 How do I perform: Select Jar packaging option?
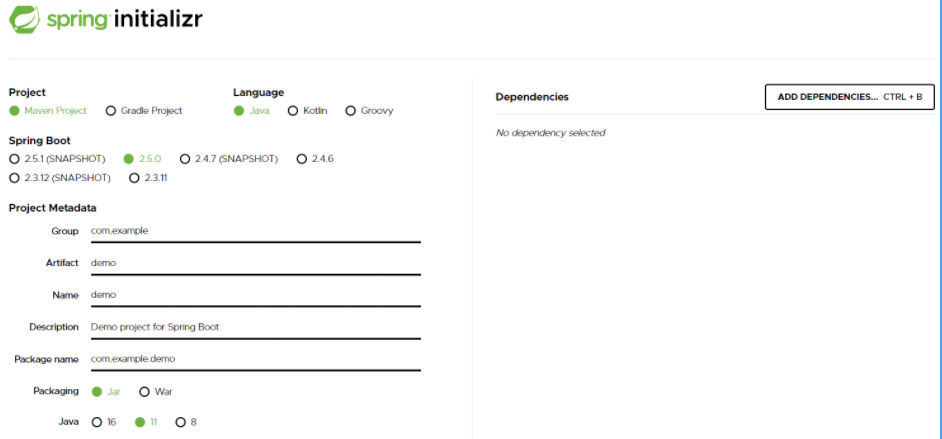(106, 392)
